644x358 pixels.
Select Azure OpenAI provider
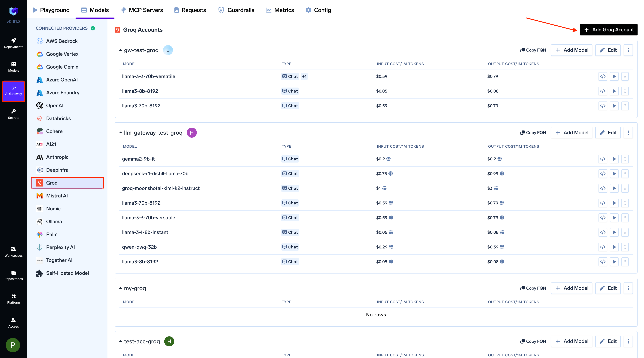pyautogui.click(x=67, y=80)
